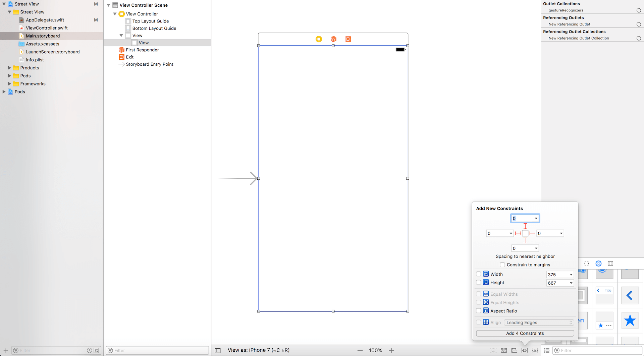
Task: Select the Object library icon
Action: point(598,263)
